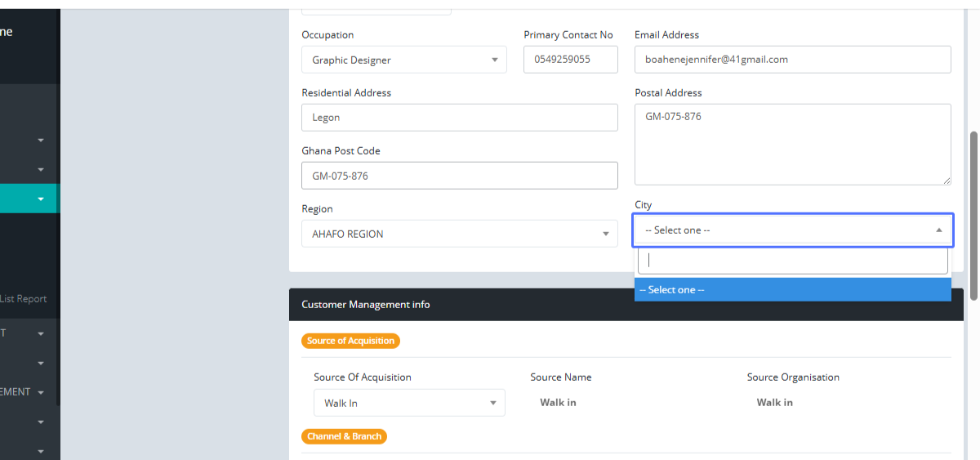
Task: Click the Postal Address resize handle
Action: coord(947,181)
